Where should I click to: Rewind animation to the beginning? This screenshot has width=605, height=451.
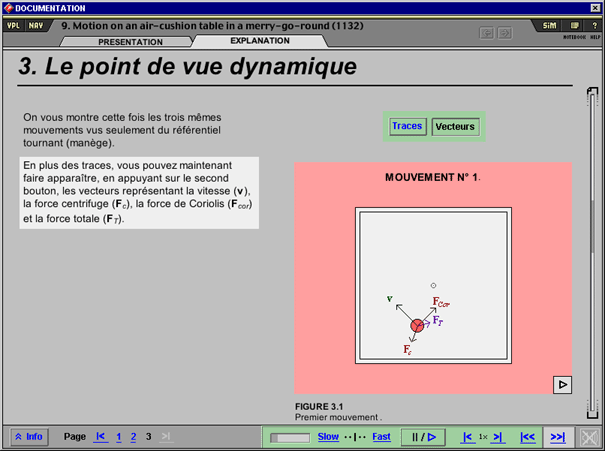527,437
